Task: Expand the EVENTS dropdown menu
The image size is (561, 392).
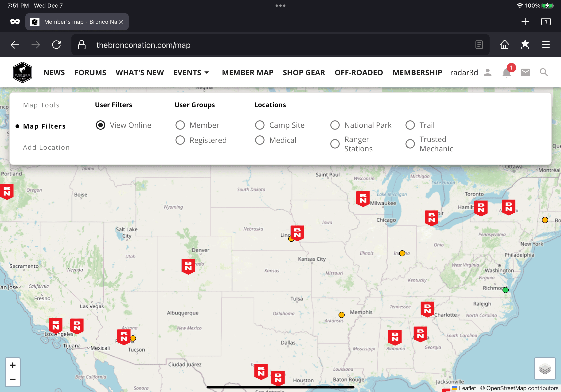Action: click(191, 73)
